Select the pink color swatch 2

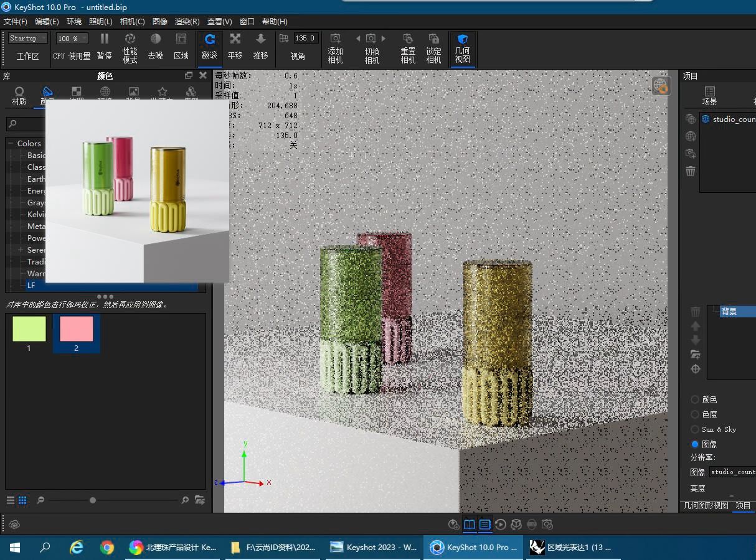tap(76, 329)
